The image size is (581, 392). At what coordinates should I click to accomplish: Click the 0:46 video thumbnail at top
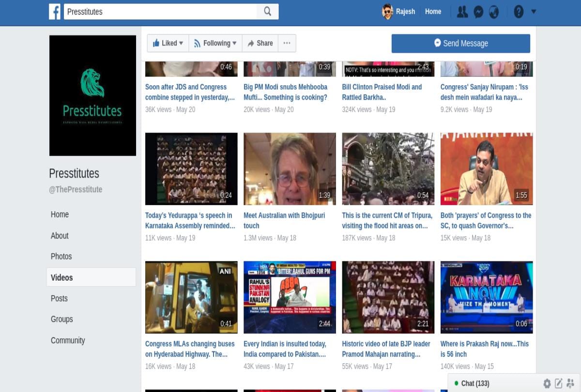coord(191,69)
